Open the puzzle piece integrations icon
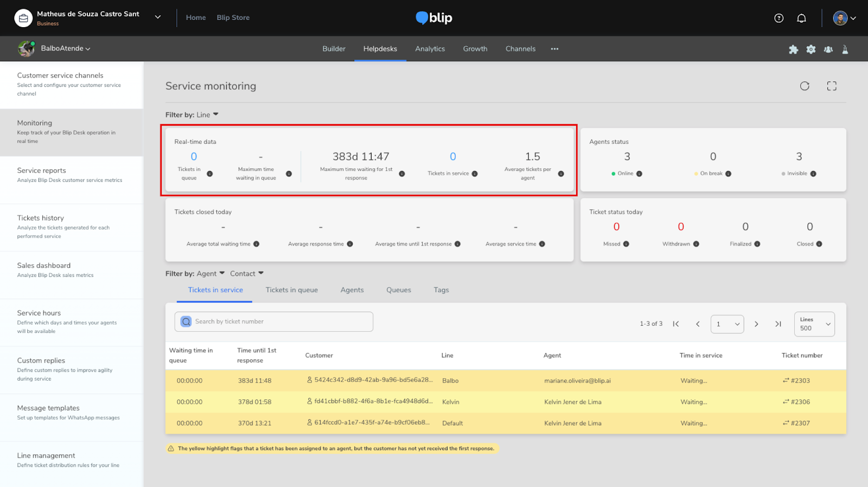The height and width of the screenshot is (487, 868). coord(793,49)
